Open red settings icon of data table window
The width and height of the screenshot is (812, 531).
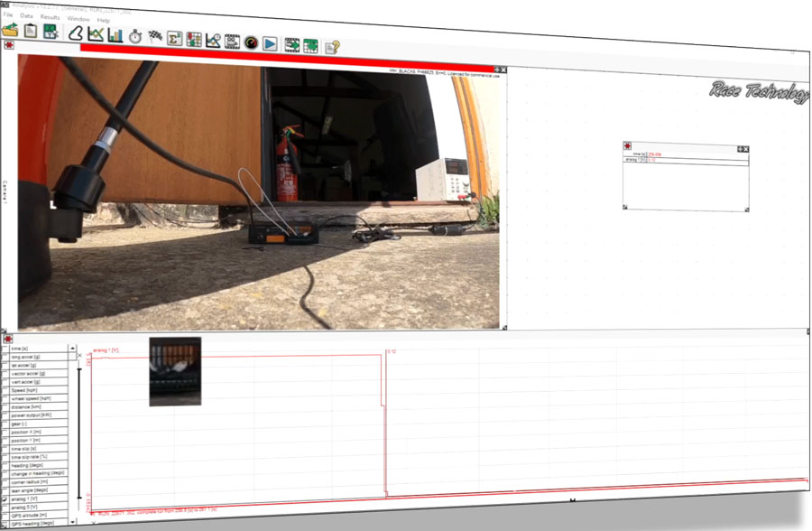click(x=627, y=146)
